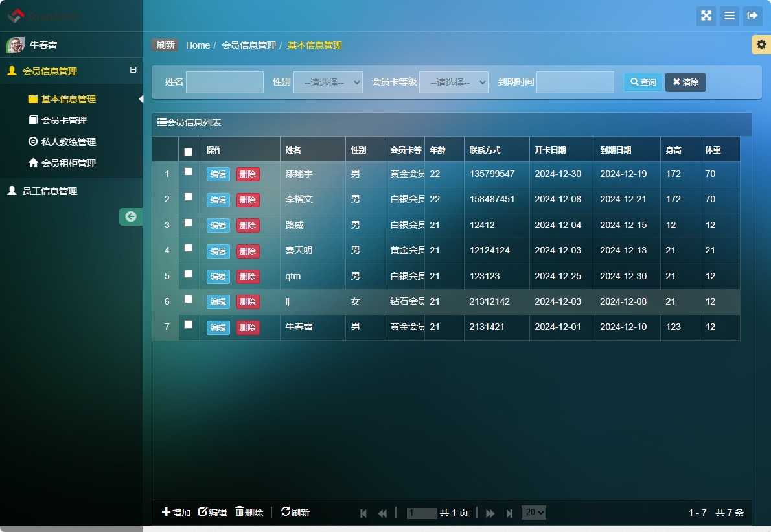Check the row for lj
This screenshot has height=532, width=771.
point(188,299)
